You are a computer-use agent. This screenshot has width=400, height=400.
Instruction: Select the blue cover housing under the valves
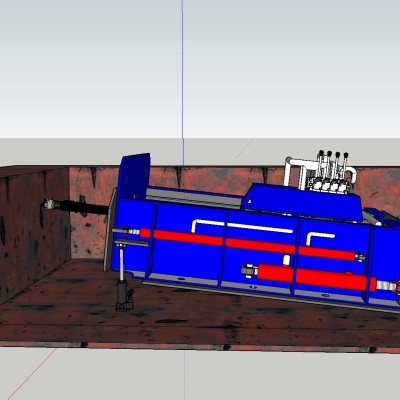pyautogui.click(x=302, y=202)
